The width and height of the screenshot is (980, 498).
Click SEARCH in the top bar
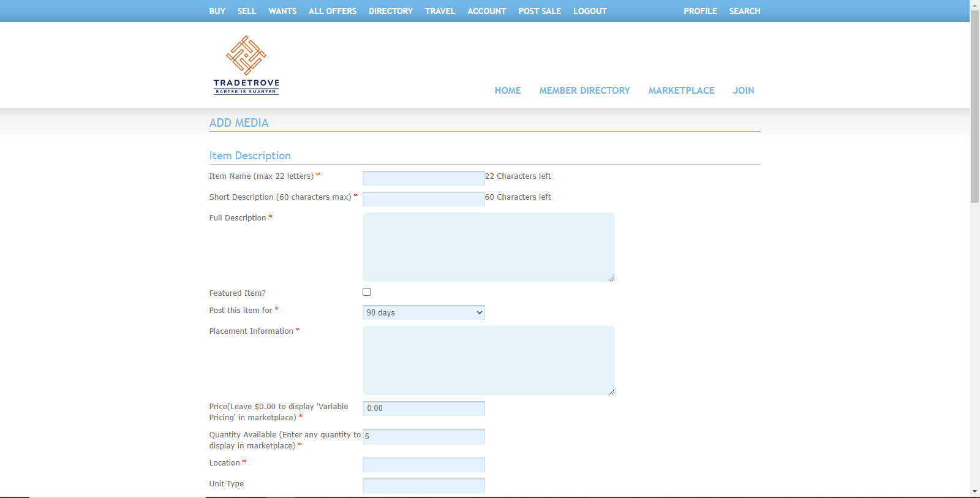(744, 11)
